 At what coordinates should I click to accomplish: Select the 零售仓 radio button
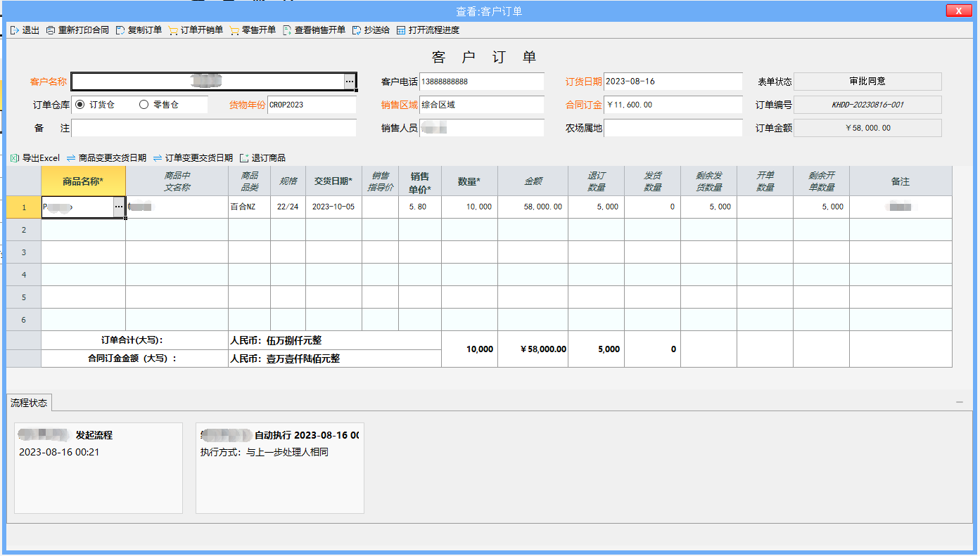pos(144,105)
